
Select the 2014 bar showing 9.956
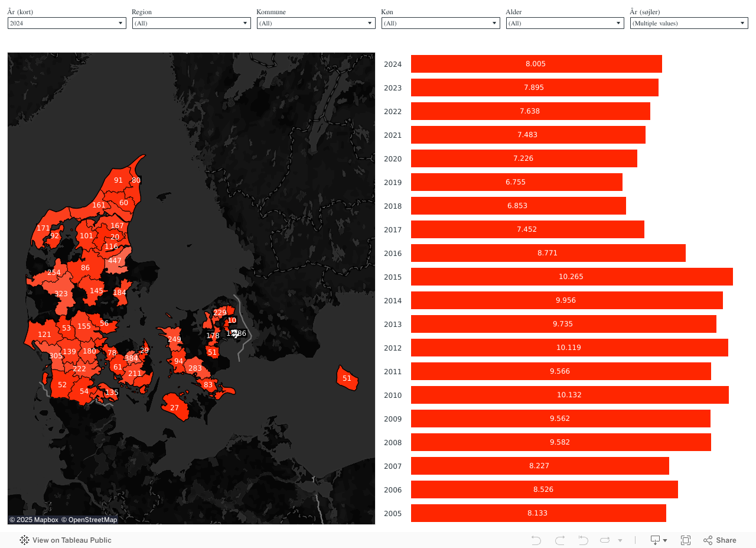coord(567,300)
